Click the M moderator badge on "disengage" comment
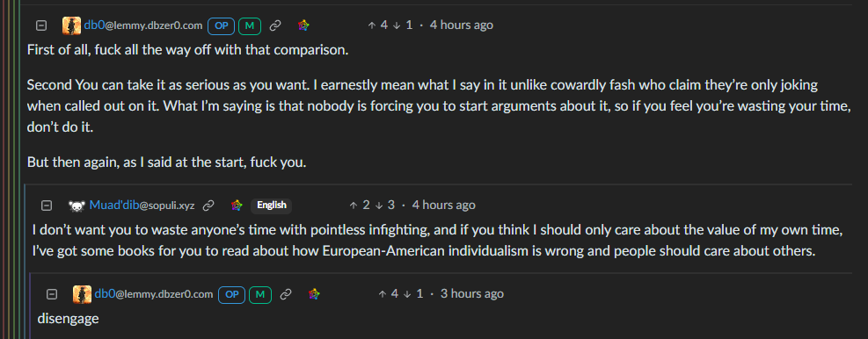The height and width of the screenshot is (339, 868). click(259, 294)
